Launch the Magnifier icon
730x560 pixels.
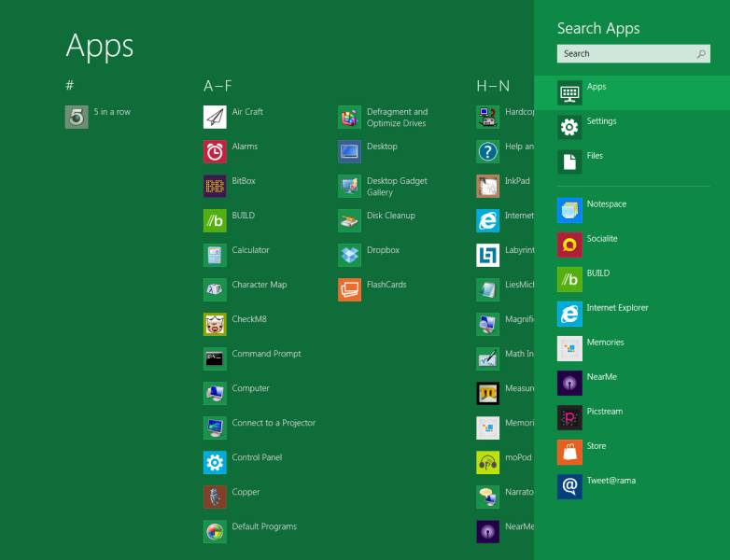[x=487, y=324]
